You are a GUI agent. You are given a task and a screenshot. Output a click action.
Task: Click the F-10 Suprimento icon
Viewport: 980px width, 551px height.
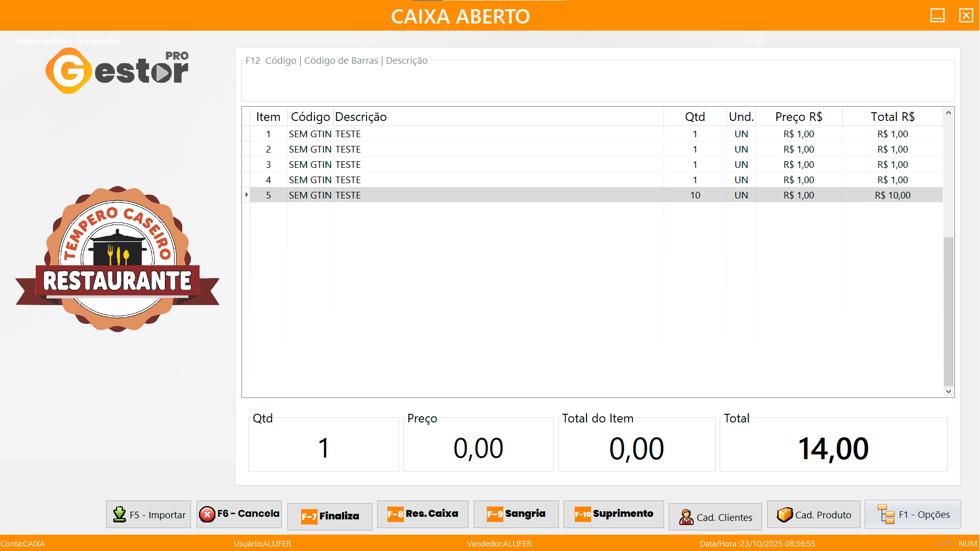click(582, 514)
